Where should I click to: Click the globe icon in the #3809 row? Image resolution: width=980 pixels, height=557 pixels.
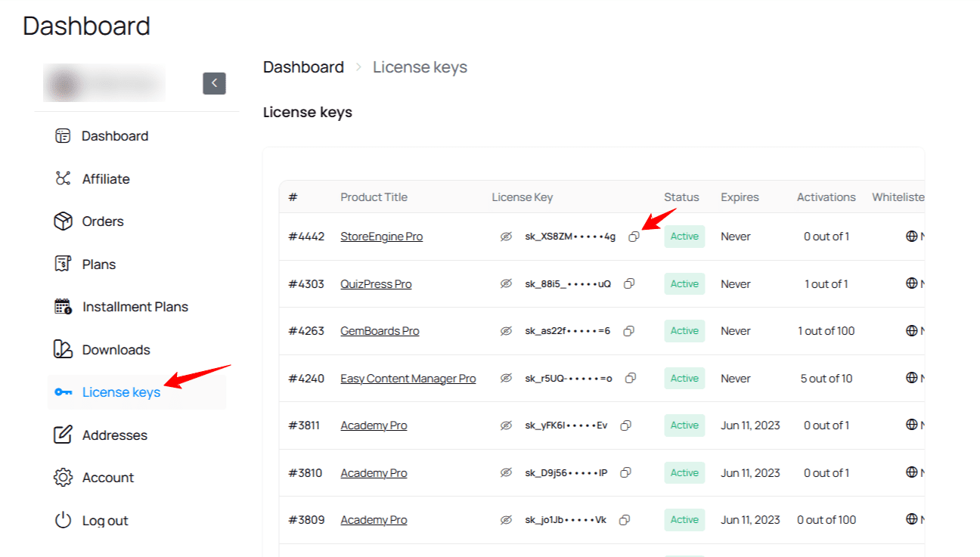click(x=911, y=520)
